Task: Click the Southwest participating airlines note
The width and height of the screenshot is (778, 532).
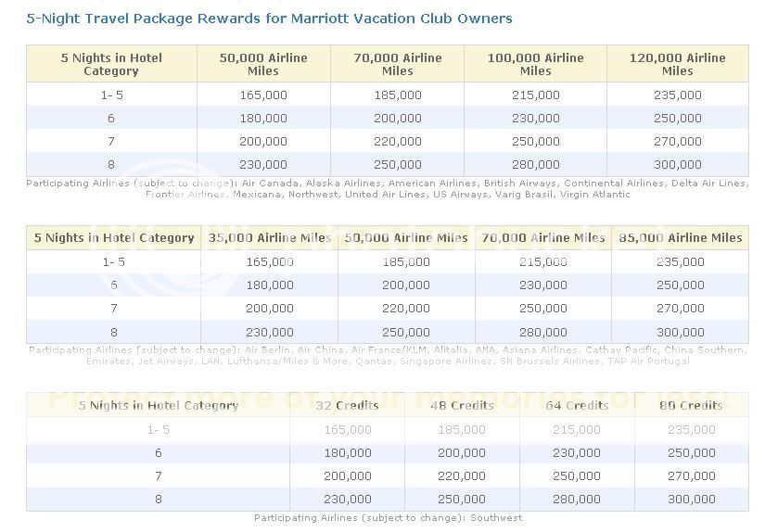Action: point(388,518)
